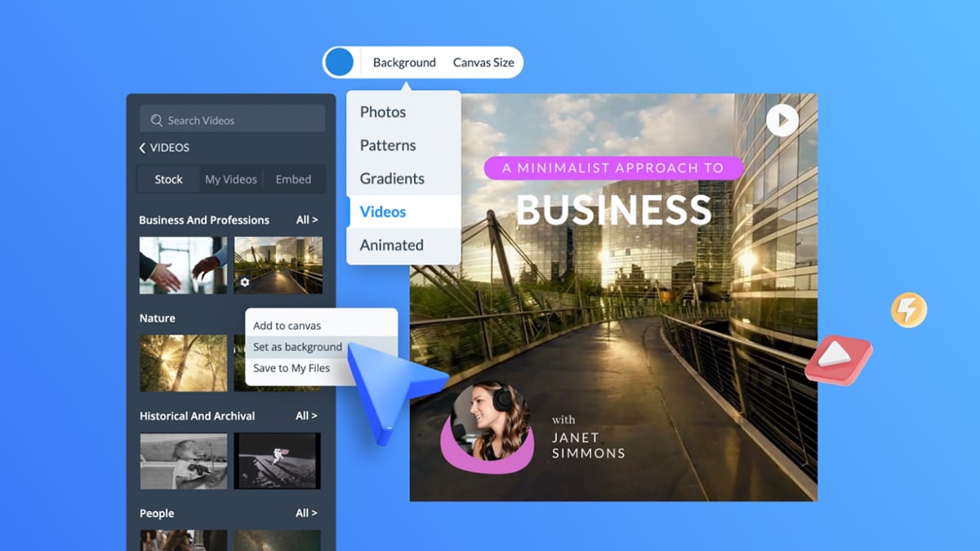The image size is (980, 551).
Task: Click the lightning bolt icon beside the canvas
Action: pos(908,310)
